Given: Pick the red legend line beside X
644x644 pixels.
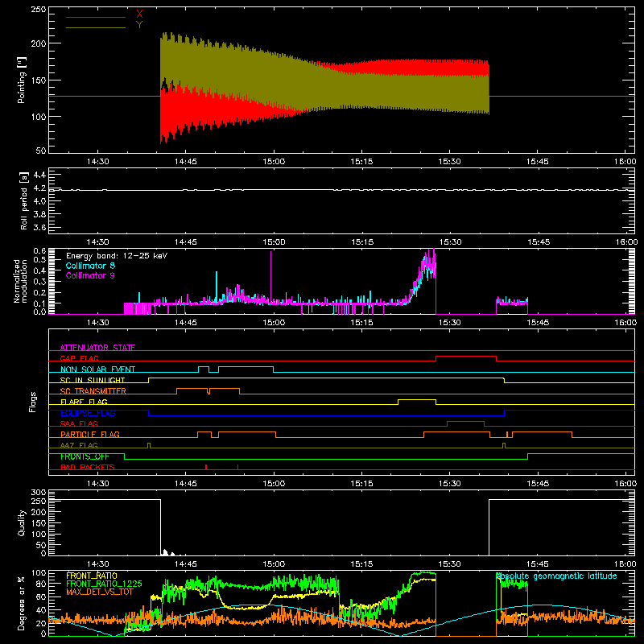Looking at the screenshot, I should [x=96, y=17].
